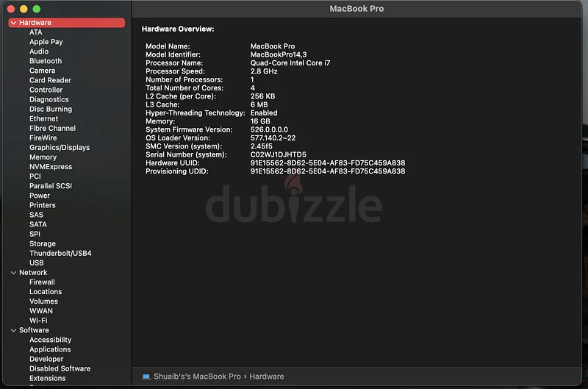Select Camera in sidebar
588x389 pixels.
click(43, 71)
